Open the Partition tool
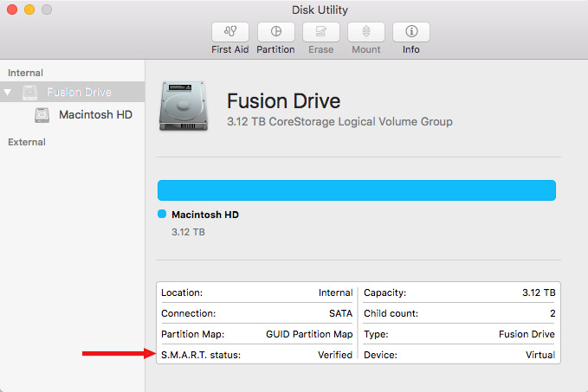This screenshot has width=588, height=392. click(275, 32)
